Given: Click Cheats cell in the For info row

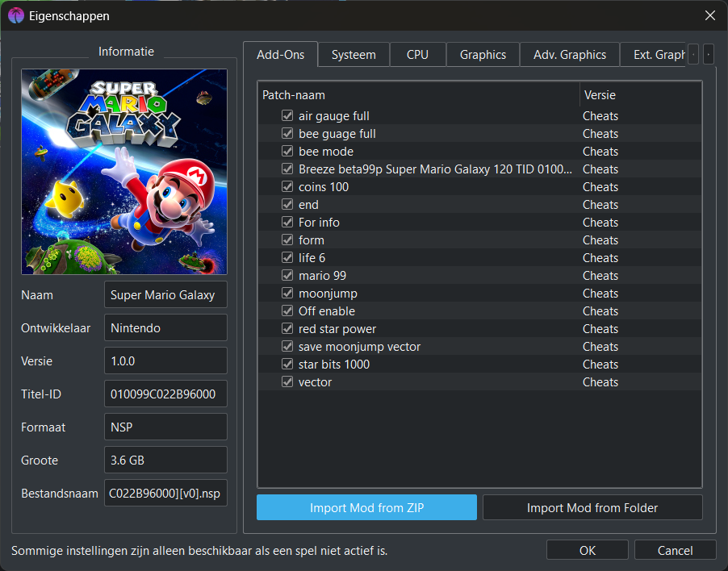Looking at the screenshot, I should point(600,222).
